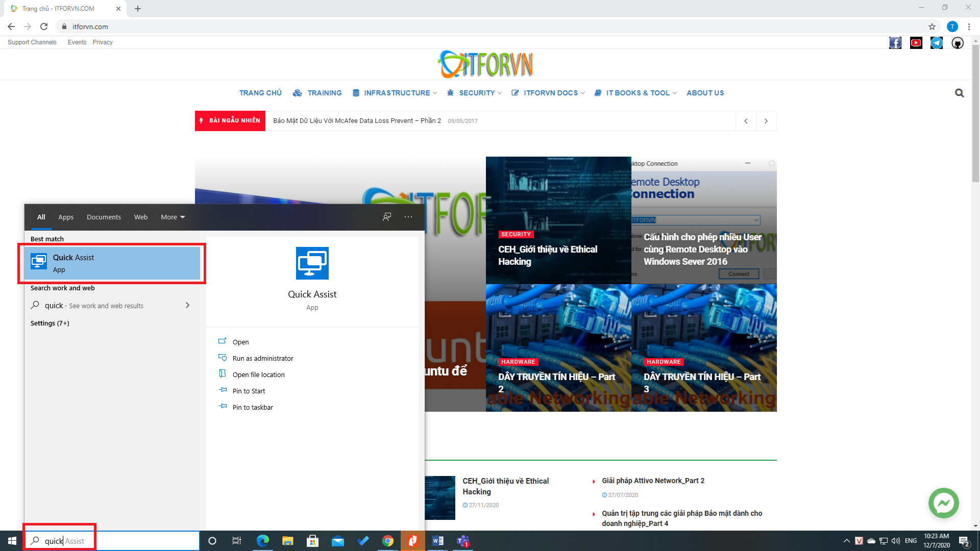The width and height of the screenshot is (980, 551).
Task: Click the YouTube icon in header
Action: 916,43
